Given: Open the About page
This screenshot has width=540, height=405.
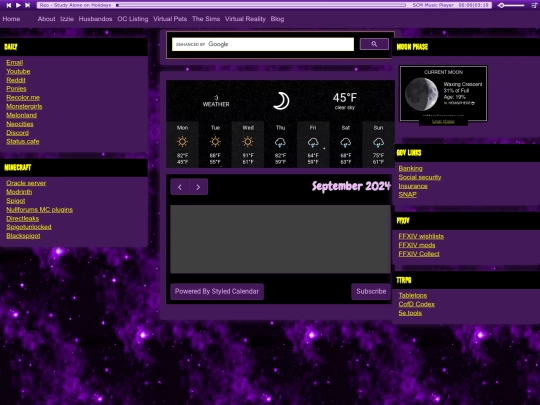Looking at the screenshot, I should tap(46, 19).
